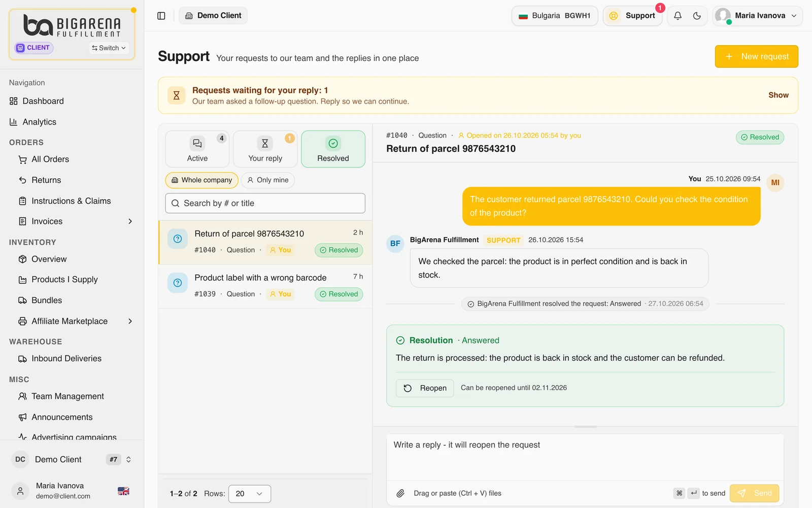
Task: Click the Team Management people icon
Action: point(22,396)
